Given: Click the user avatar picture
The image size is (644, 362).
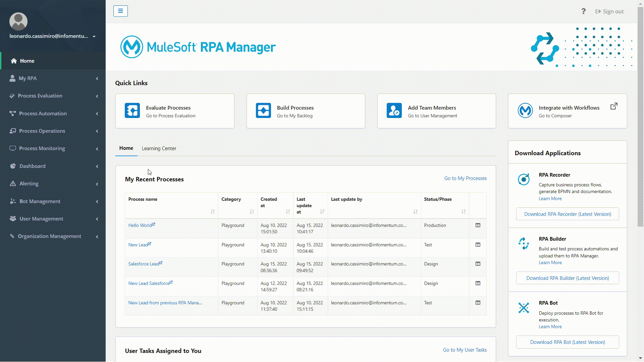Looking at the screenshot, I should 18,21.
